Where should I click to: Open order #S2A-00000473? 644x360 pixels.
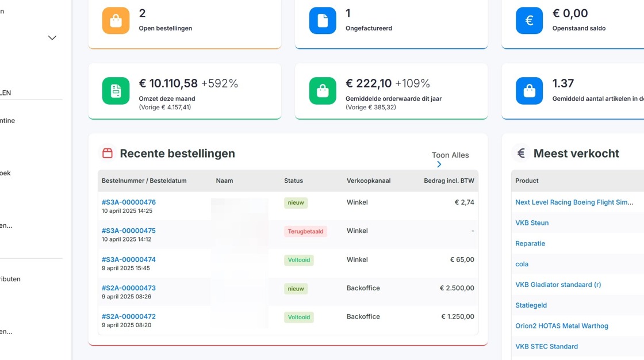(129, 288)
